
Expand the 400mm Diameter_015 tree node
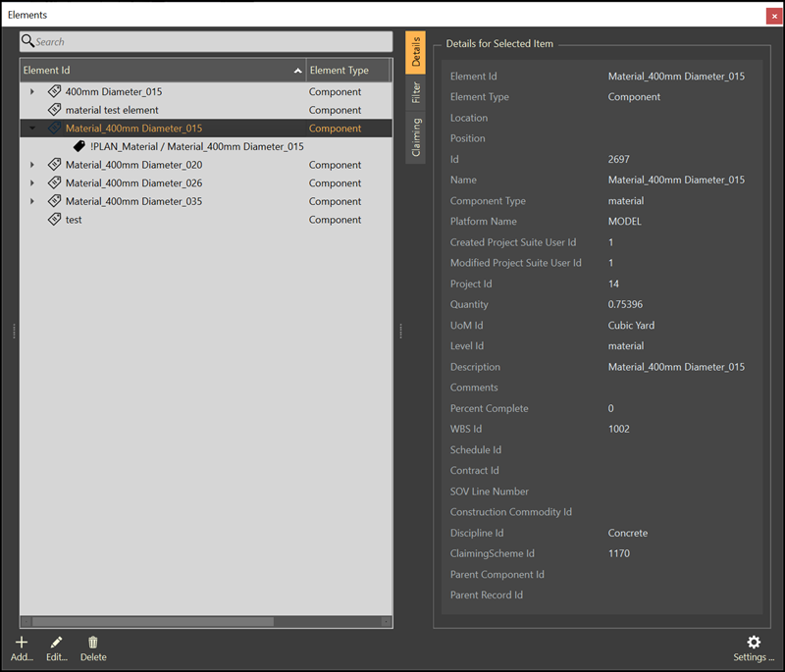pyautogui.click(x=32, y=92)
